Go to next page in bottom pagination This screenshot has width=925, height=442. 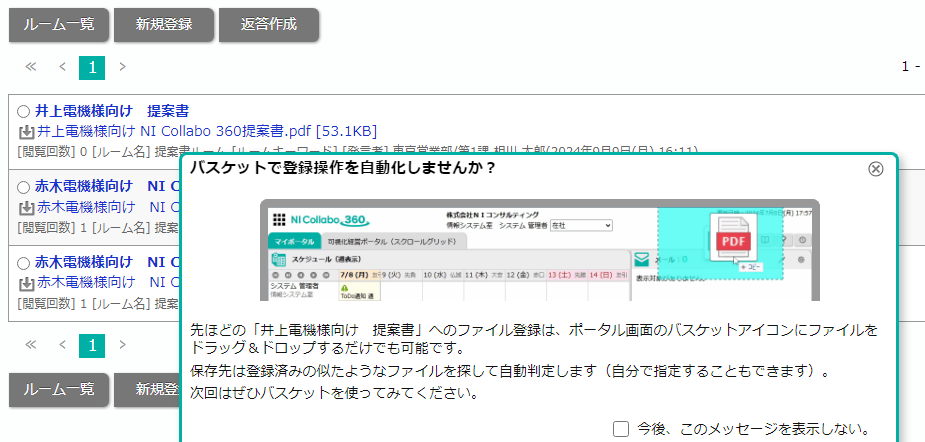click(x=122, y=345)
